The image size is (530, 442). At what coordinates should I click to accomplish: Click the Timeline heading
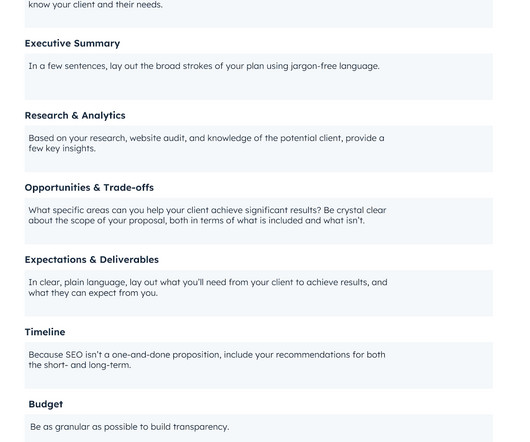pyautogui.click(x=45, y=332)
